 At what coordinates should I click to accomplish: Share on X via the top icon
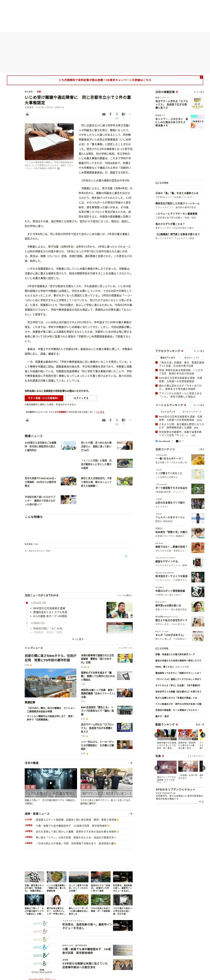pos(117,114)
